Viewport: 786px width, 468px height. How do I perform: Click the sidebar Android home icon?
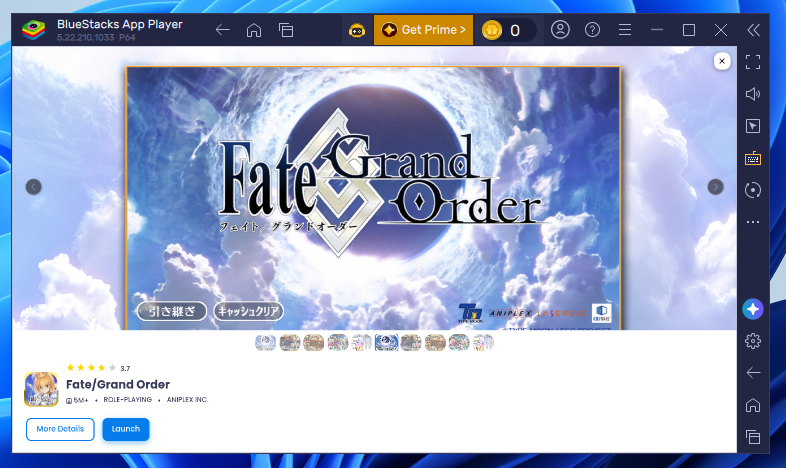(753, 405)
